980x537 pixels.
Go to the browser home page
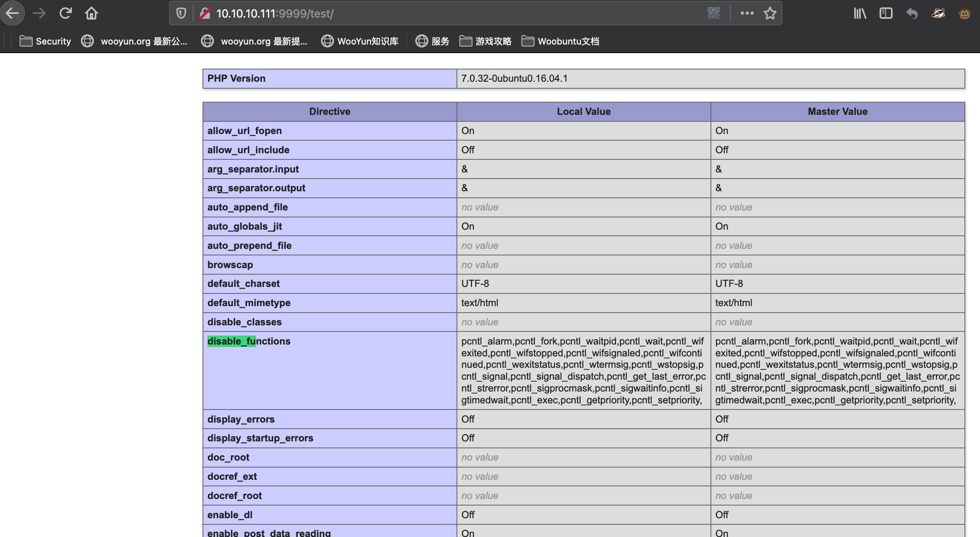coord(91,13)
